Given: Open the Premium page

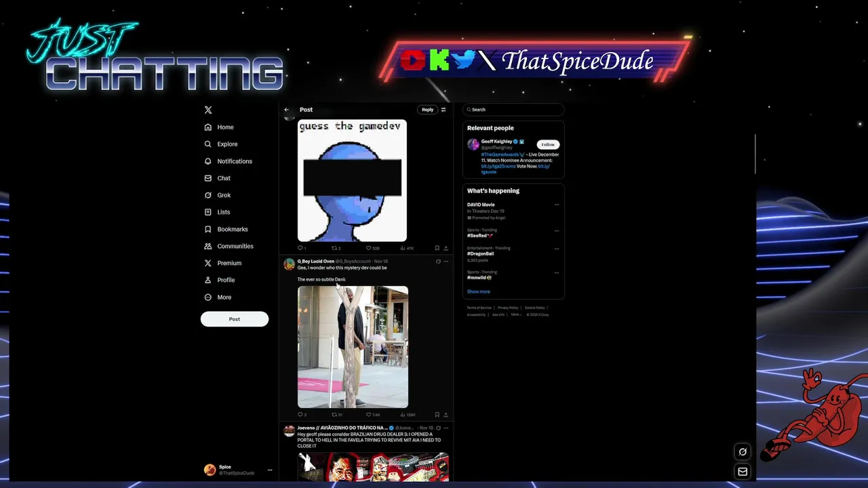Looking at the screenshot, I should point(223,263).
